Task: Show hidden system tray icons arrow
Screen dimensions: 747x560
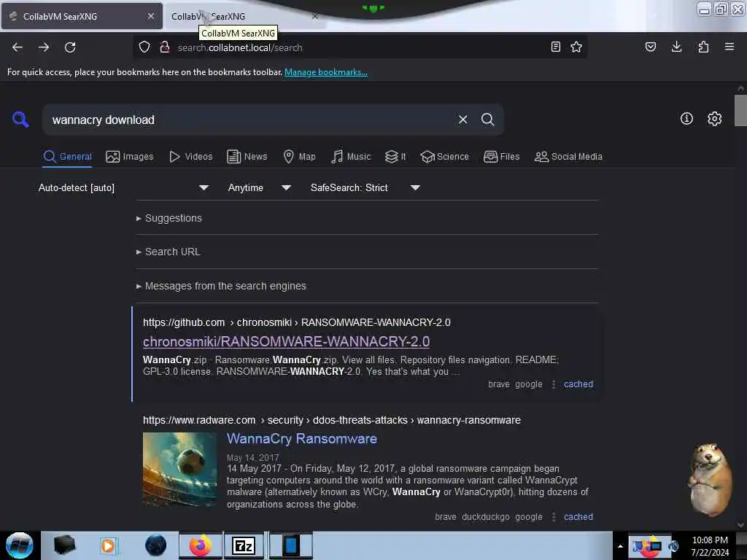Action: point(620,546)
